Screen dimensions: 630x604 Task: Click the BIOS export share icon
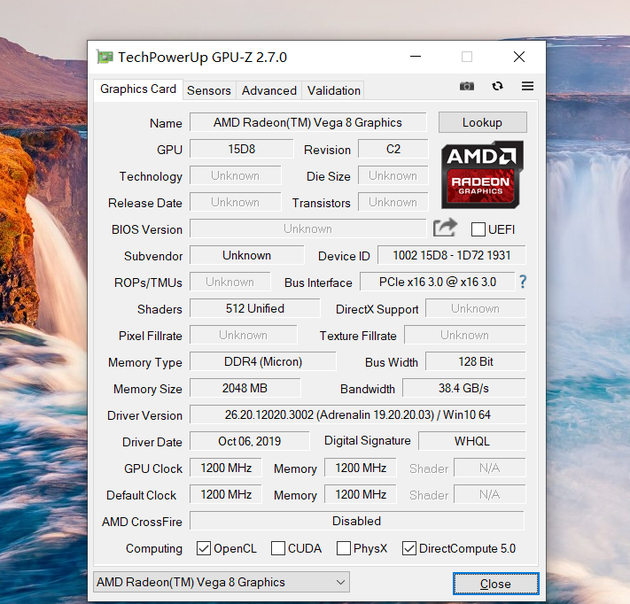point(445,228)
